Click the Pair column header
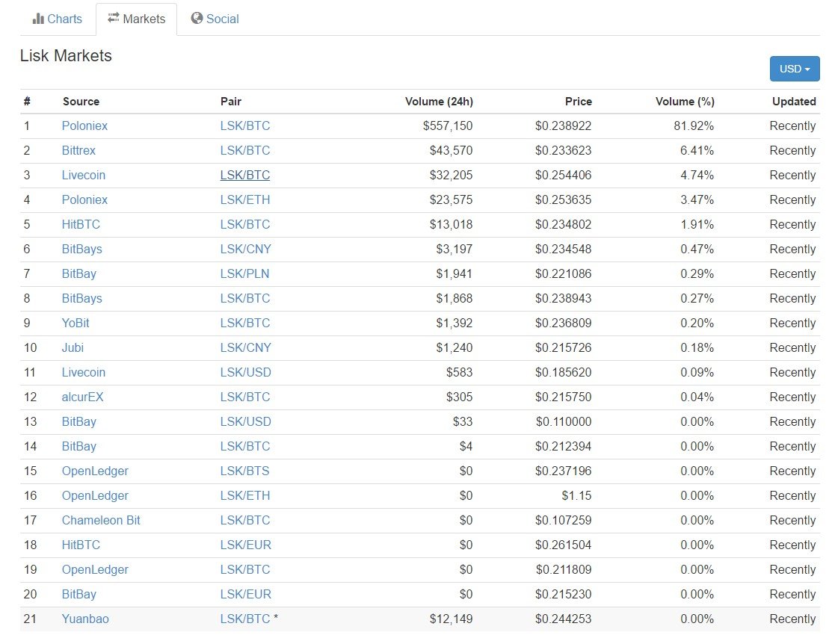838x644 pixels. coord(231,102)
